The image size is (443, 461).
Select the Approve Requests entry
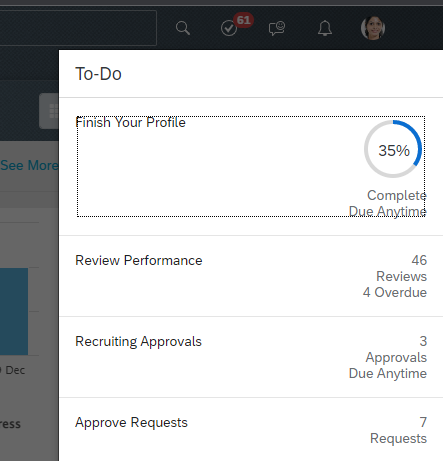tap(251, 430)
